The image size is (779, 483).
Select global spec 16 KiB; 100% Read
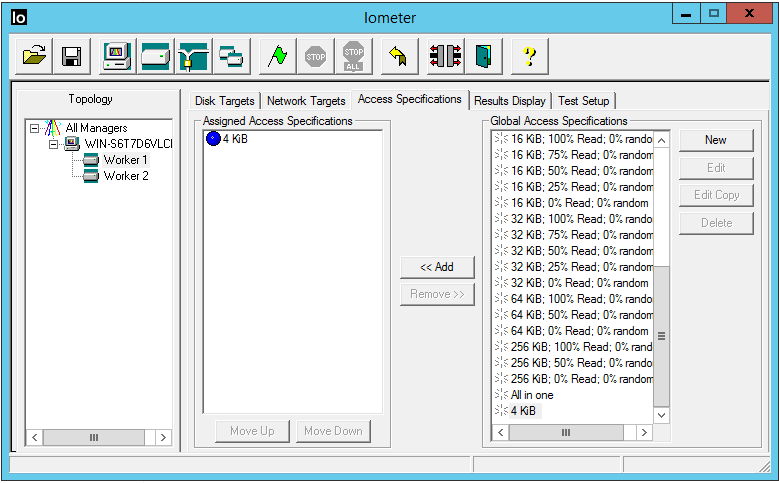click(581, 139)
